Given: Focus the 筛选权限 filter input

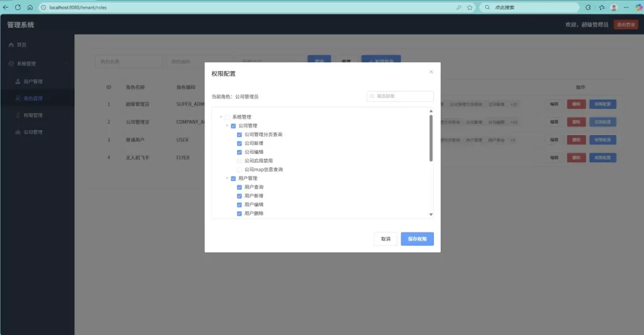Looking at the screenshot, I should pyautogui.click(x=403, y=96).
